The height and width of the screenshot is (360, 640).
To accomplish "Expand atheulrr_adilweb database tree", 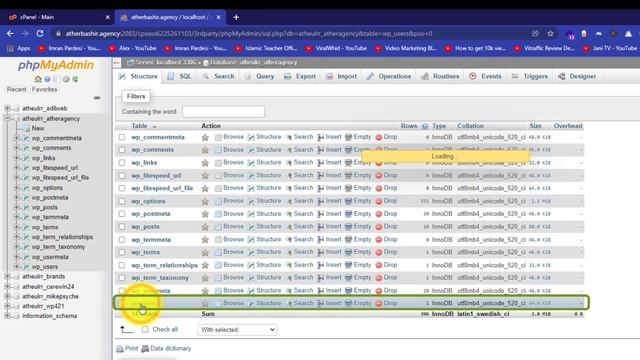I will [7, 108].
